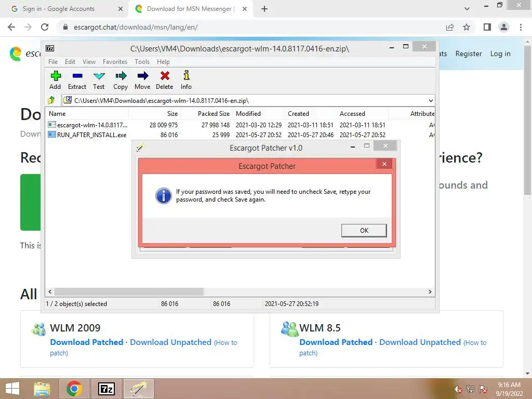Reload the Chrome page
The image size is (532, 399).
click(45, 27)
